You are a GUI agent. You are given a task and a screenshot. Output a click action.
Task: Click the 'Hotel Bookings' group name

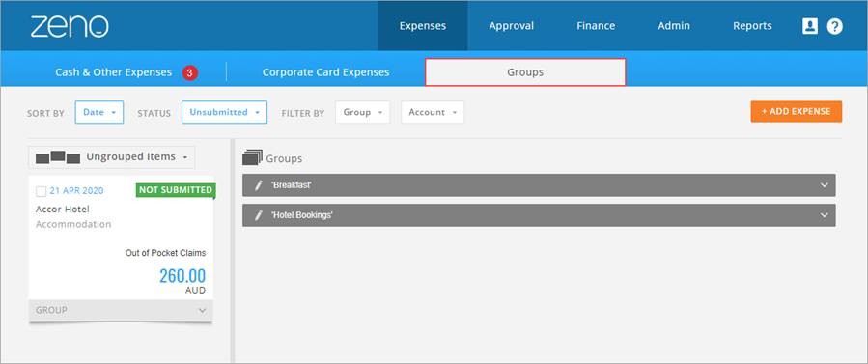301,215
